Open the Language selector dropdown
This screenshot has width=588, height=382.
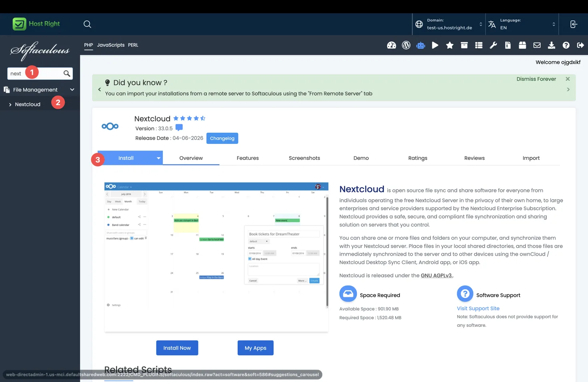tap(522, 24)
